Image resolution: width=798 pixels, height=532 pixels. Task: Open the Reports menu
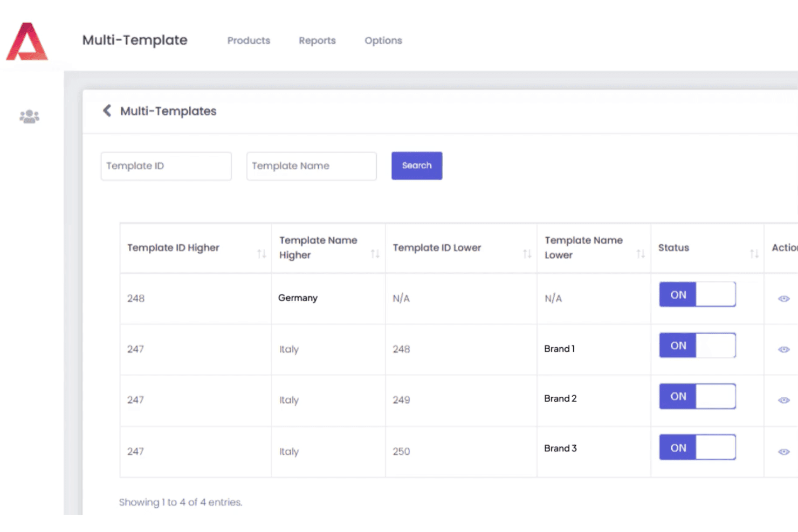(x=317, y=40)
